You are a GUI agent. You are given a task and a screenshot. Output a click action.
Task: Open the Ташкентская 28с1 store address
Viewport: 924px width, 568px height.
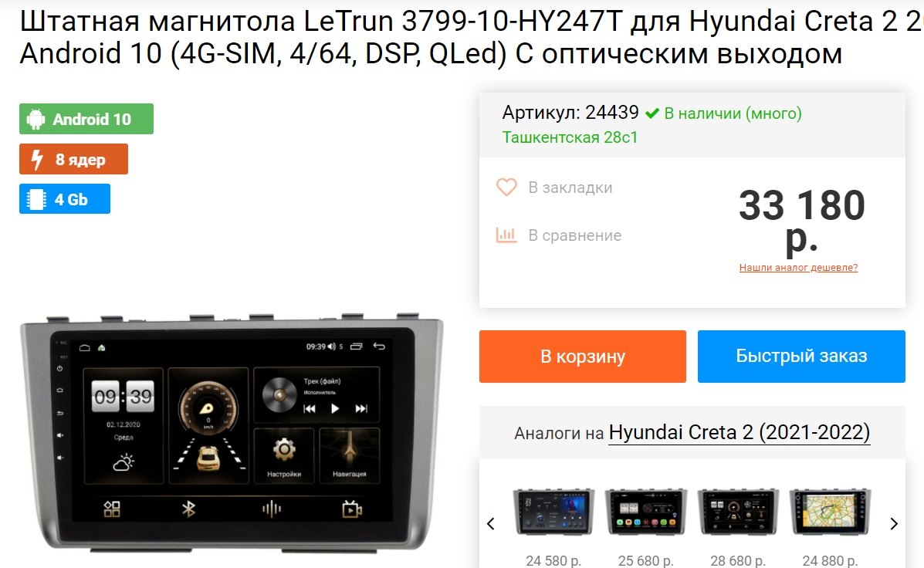tap(570, 137)
